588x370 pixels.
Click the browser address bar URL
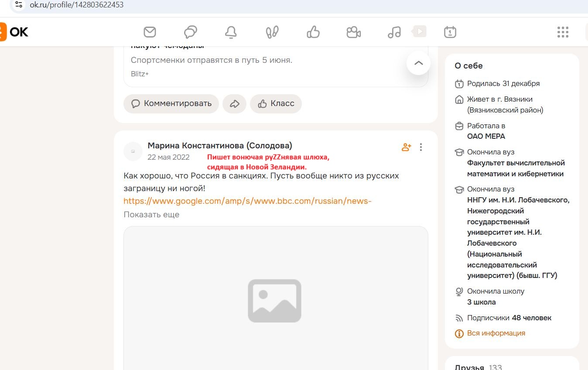click(x=77, y=5)
